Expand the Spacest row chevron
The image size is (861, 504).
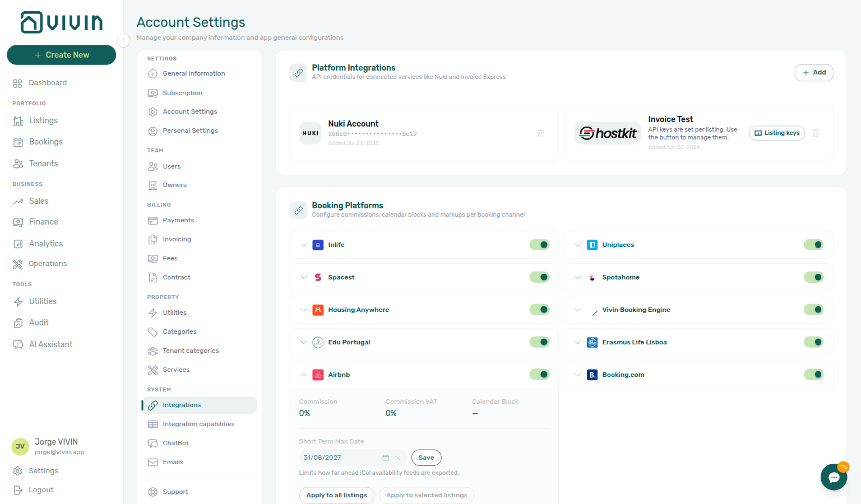pyautogui.click(x=304, y=277)
